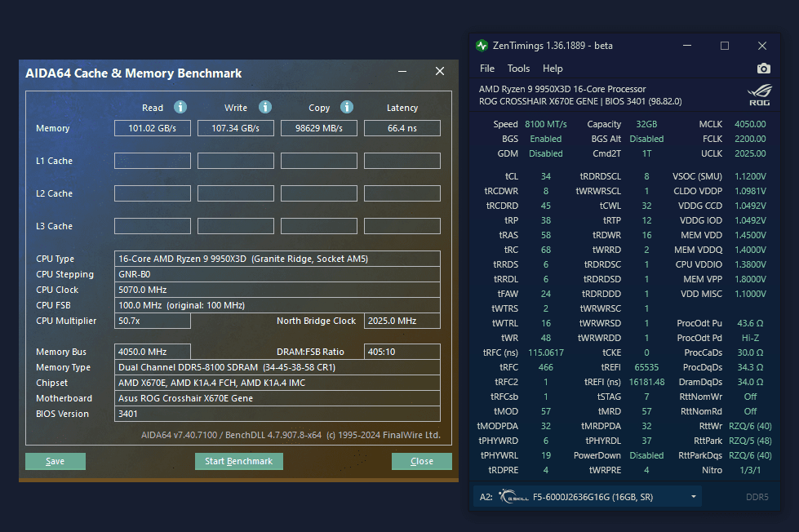Click Memory Read value 101.02 GB/s

[153, 128]
